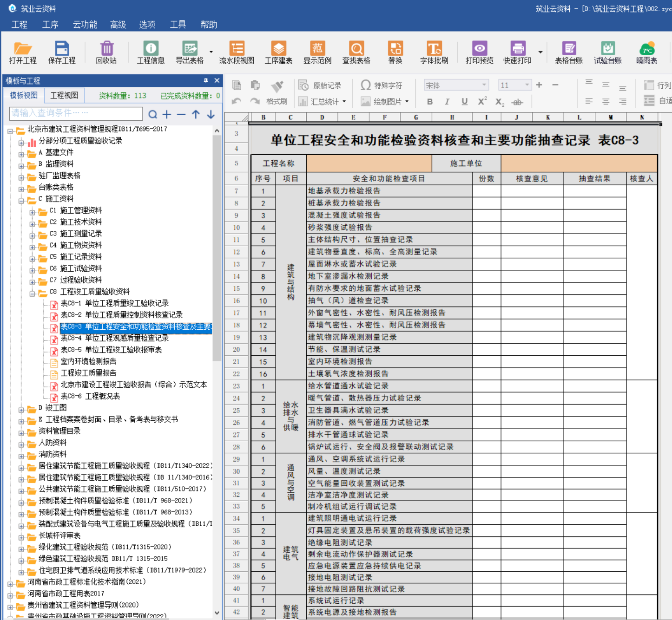Open 流水段视图 view
The image size is (672, 620).
point(237,52)
